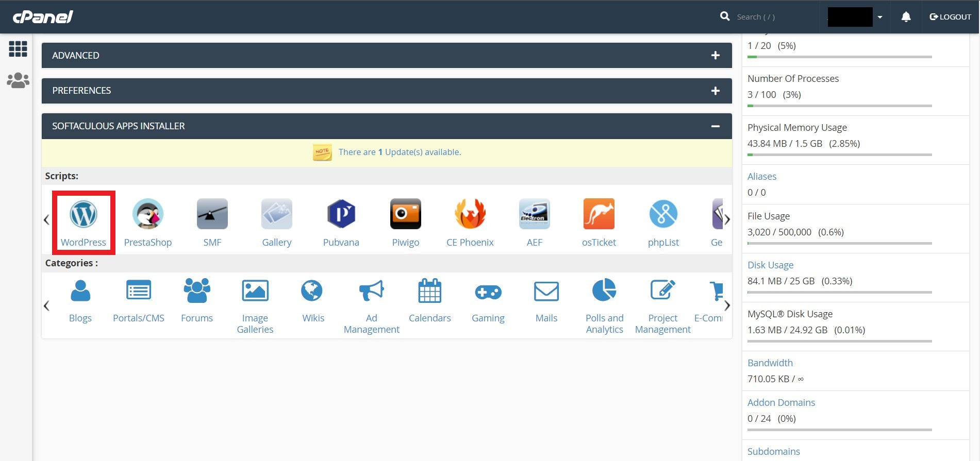Click the LOGOUT button
This screenshot has height=461, width=980.
point(950,17)
